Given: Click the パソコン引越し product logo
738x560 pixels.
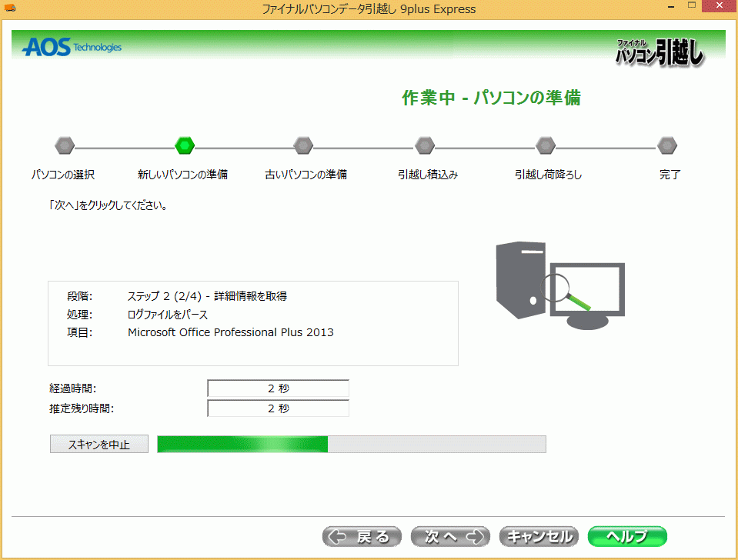Looking at the screenshot, I should 660,52.
